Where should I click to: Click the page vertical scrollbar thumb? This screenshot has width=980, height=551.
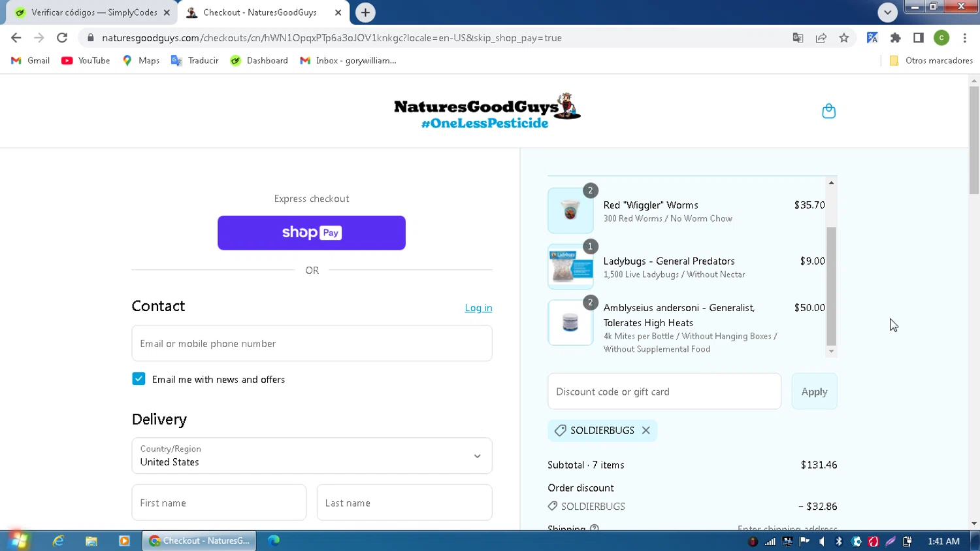tap(974, 140)
